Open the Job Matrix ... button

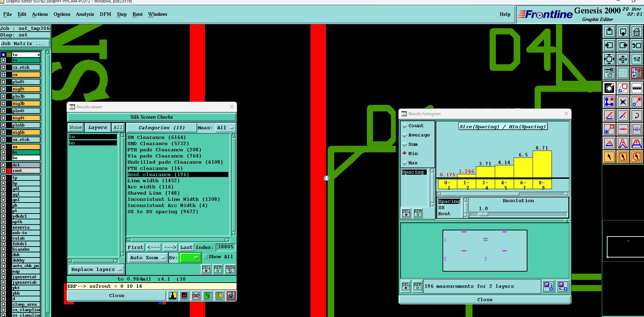click(25, 44)
